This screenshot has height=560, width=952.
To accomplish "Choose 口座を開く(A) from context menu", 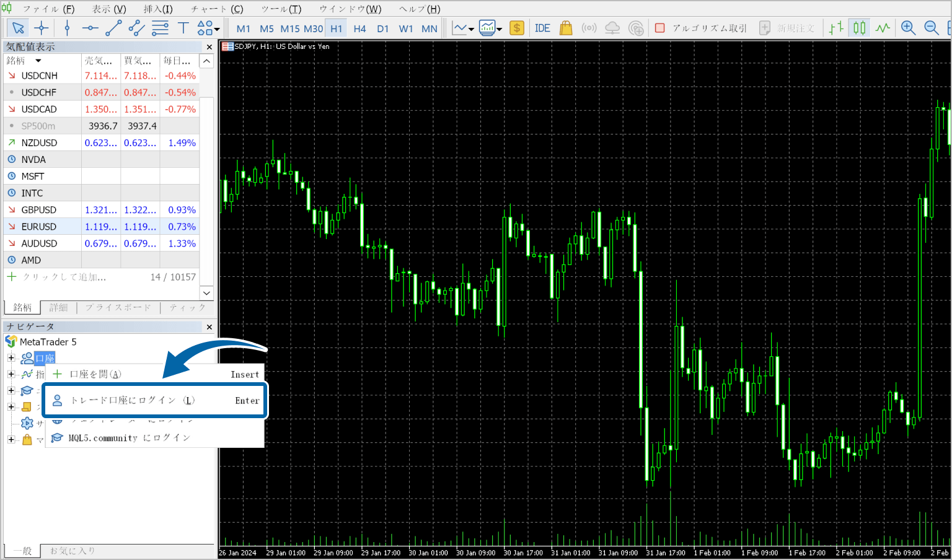I will (156, 374).
